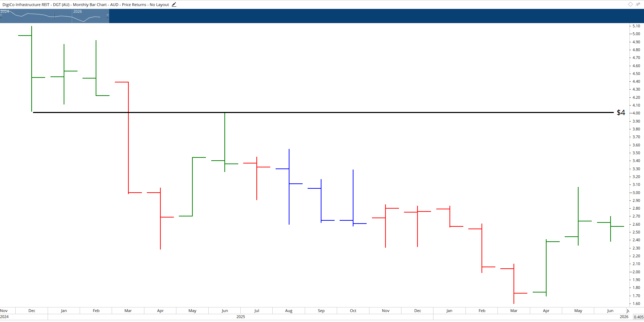Click the '2024' year label in bottom axis row
The image size is (644, 322).
[x=4, y=317]
